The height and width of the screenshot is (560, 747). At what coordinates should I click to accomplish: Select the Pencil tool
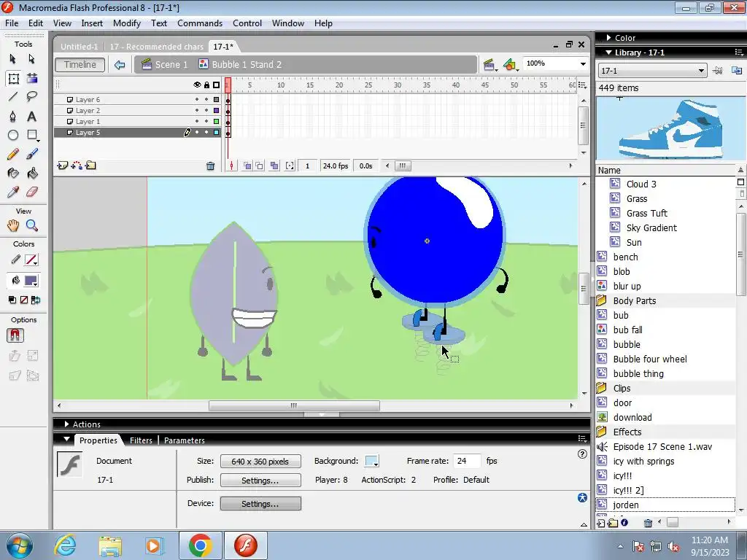click(x=13, y=154)
